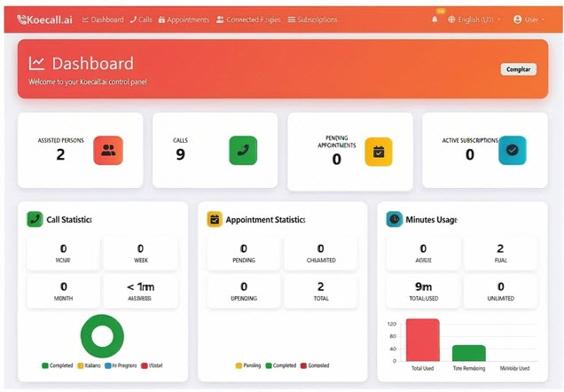
Task: Click the notification bell icon
Action: coord(435,20)
